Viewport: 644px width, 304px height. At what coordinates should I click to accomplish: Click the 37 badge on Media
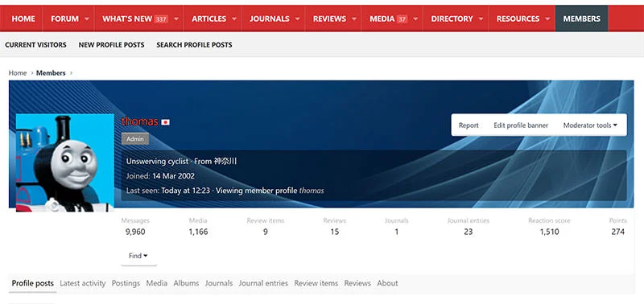(402, 18)
